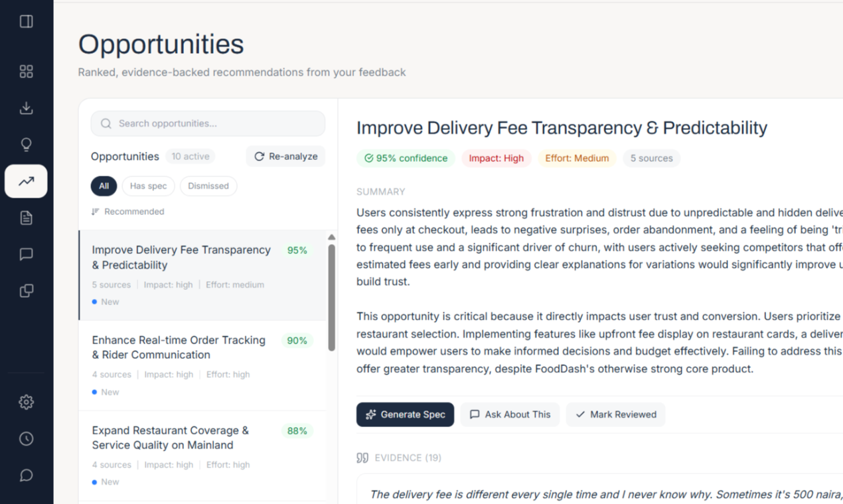Click the SUMMARY section label

click(381, 192)
